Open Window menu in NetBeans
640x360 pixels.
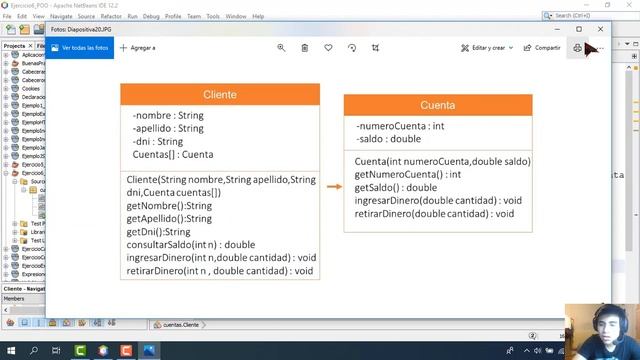coord(236,16)
